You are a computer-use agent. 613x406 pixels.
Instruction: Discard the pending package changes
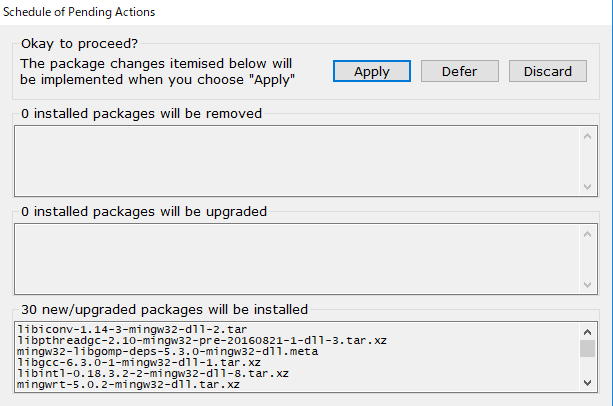[x=547, y=71]
